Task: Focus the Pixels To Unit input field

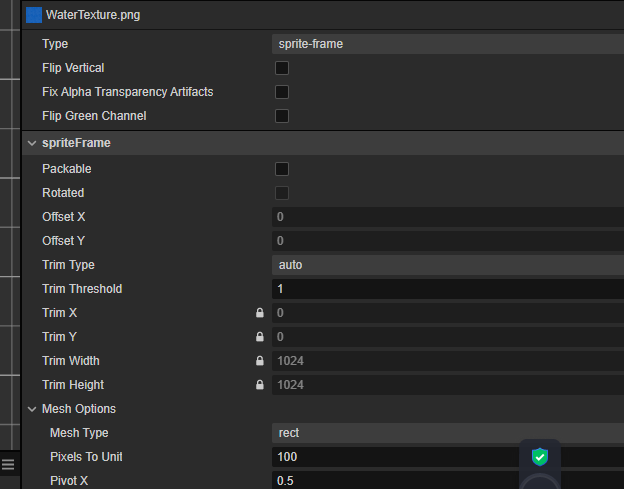Action: pyautogui.click(x=448, y=457)
